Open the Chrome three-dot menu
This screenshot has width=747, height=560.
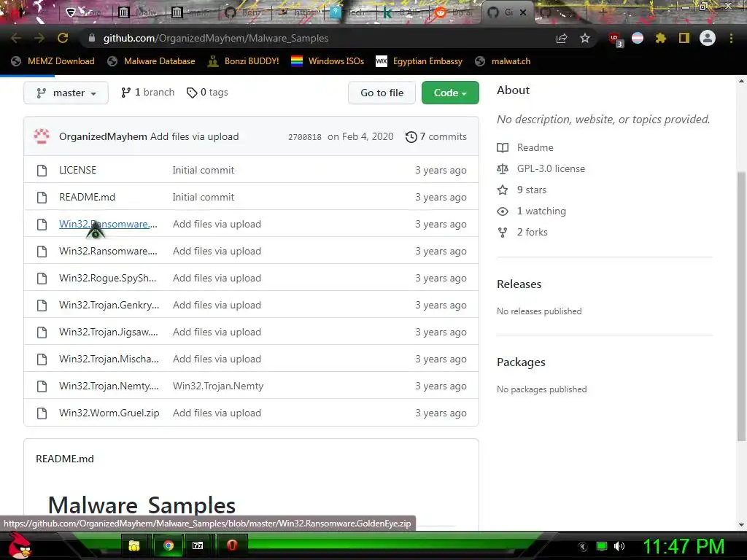pos(731,38)
